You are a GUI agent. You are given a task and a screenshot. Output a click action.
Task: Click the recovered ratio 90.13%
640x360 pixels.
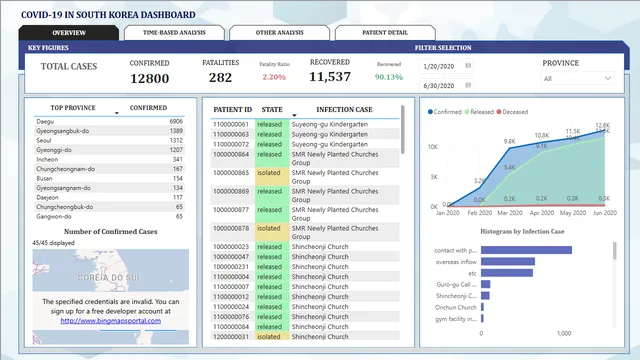[x=389, y=77]
